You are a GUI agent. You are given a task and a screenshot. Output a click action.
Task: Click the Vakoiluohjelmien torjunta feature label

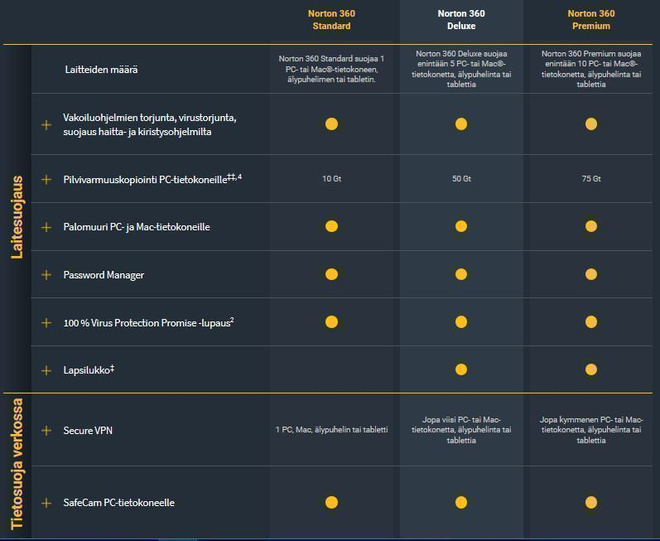(150, 125)
